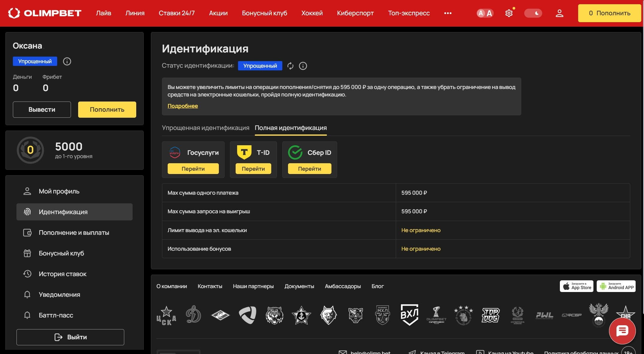Refresh identification status icon
The image size is (644, 354).
click(290, 66)
